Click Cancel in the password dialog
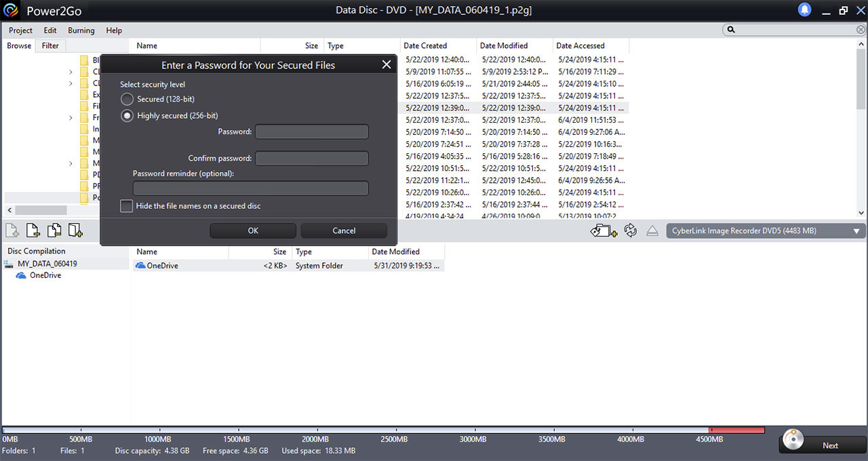 344,230
